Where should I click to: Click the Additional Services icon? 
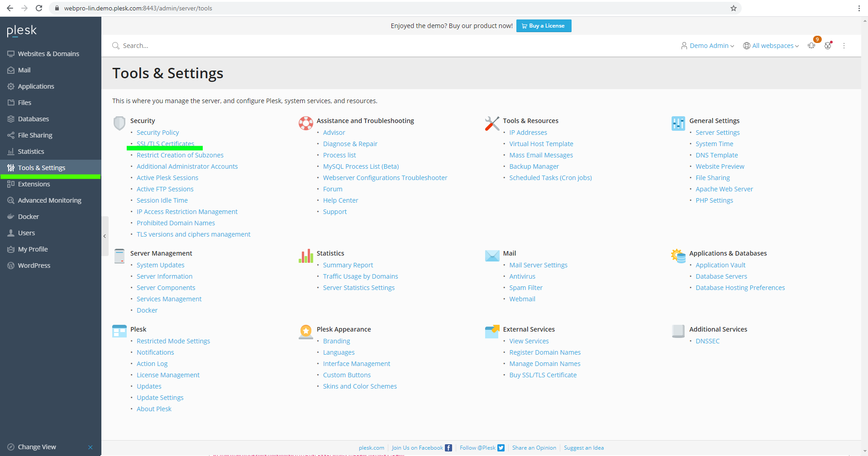click(678, 331)
